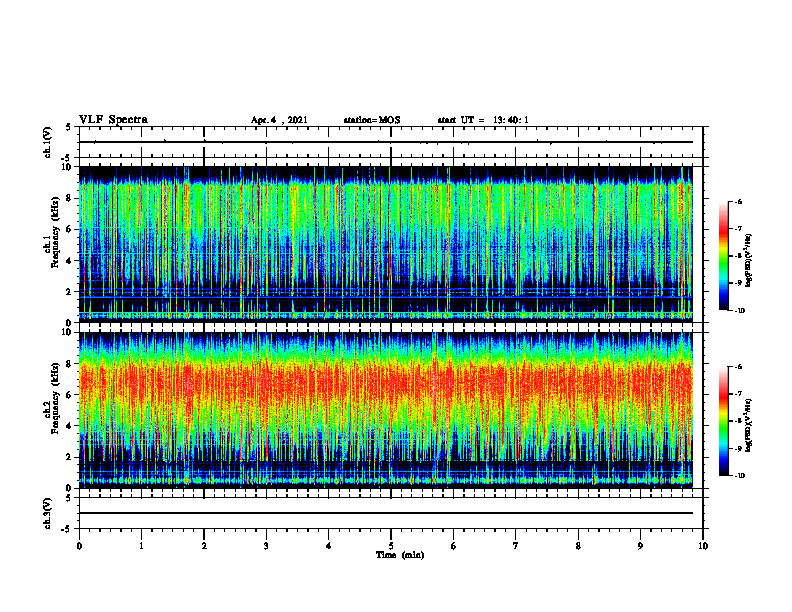Click the "0" tick on the time axis
792x612 pixels.
[79, 546]
